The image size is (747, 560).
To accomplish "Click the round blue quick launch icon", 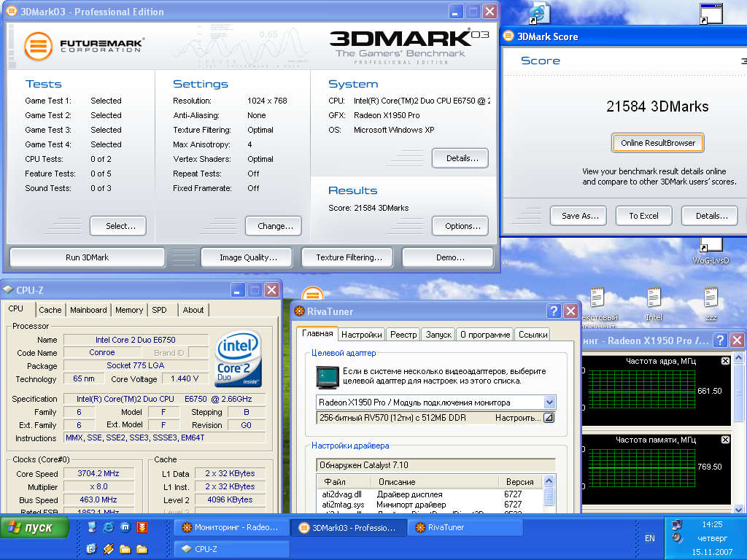I will (125, 527).
